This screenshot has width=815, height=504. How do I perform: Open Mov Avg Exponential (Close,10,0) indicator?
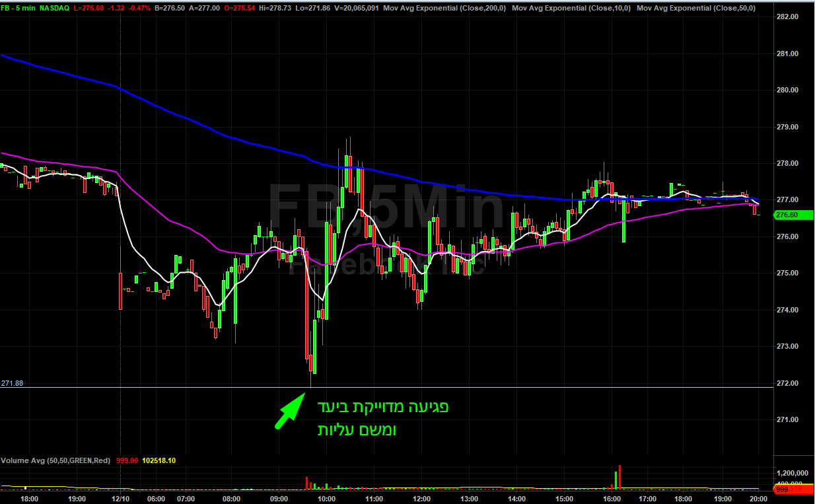pos(571,7)
